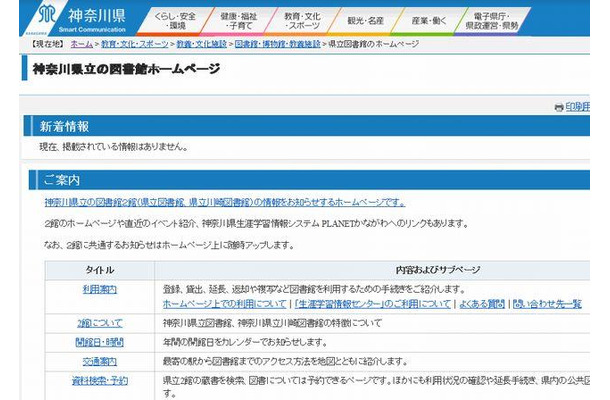Open the 教育・文化・スポーツ navigation tab

[x=302, y=21]
